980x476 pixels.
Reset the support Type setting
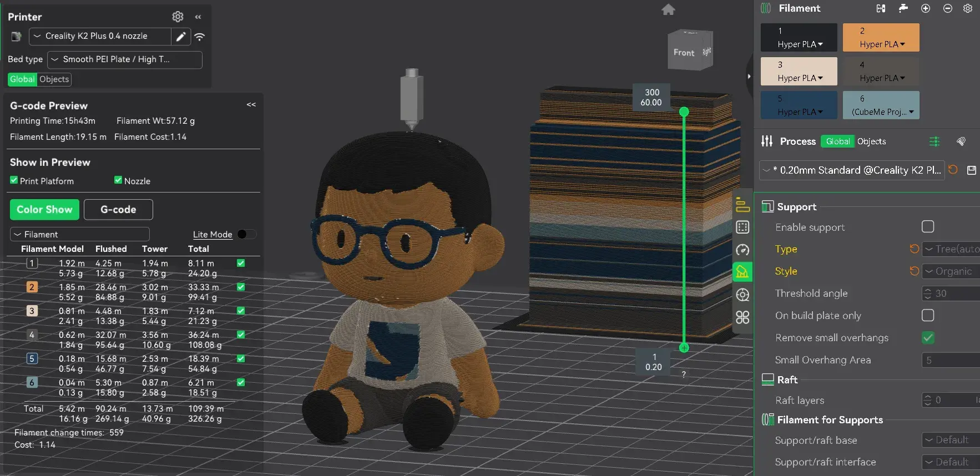pyautogui.click(x=914, y=249)
